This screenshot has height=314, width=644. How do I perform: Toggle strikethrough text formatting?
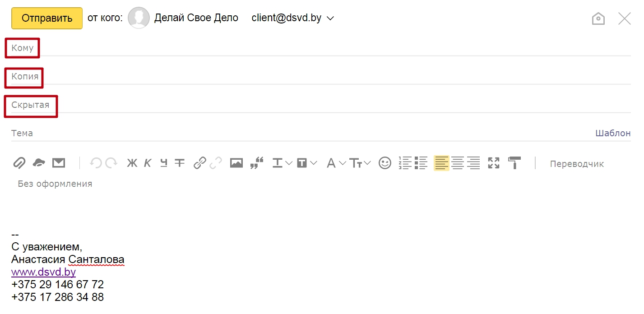(x=180, y=163)
